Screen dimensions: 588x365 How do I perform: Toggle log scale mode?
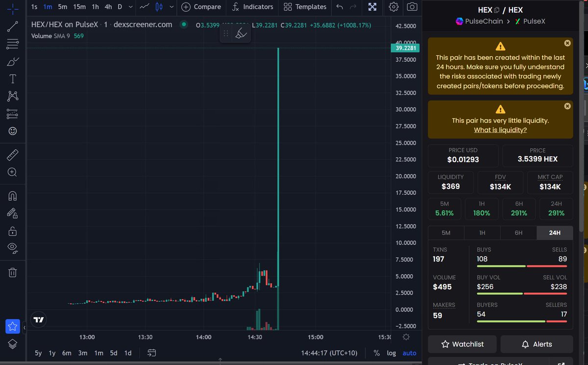click(x=391, y=353)
